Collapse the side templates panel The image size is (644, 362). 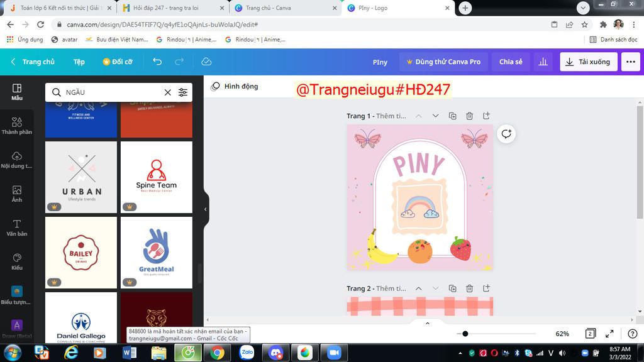[x=206, y=209]
